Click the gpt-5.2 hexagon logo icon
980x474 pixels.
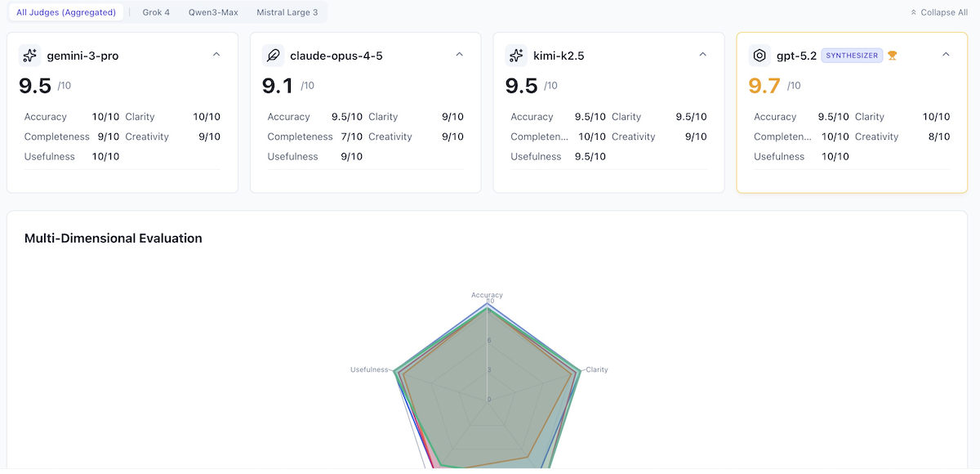[x=759, y=56]
